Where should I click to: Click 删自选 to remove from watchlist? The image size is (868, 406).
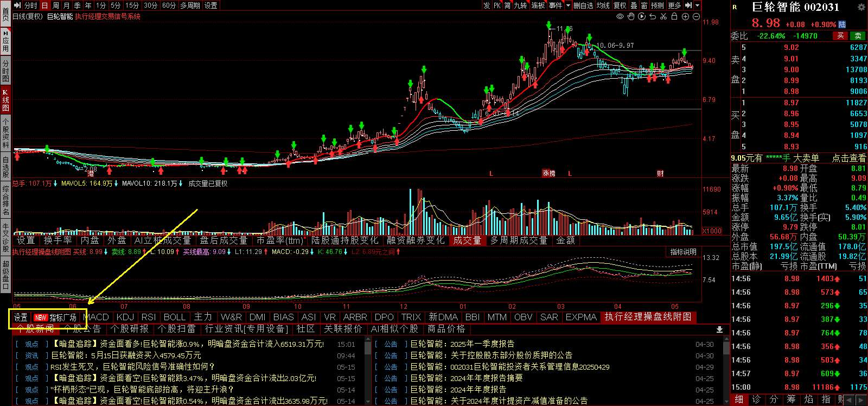(583, 5)
